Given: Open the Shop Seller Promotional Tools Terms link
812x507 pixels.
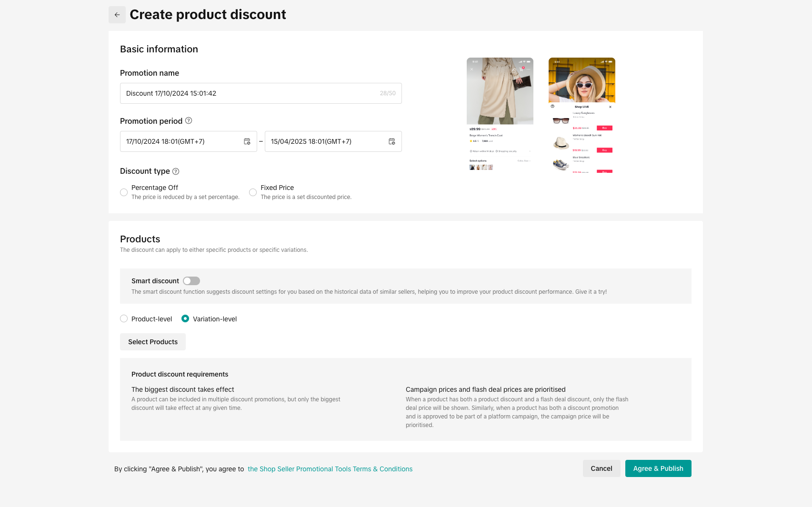Looking at the screenshot, I should (x=330, y=469).
